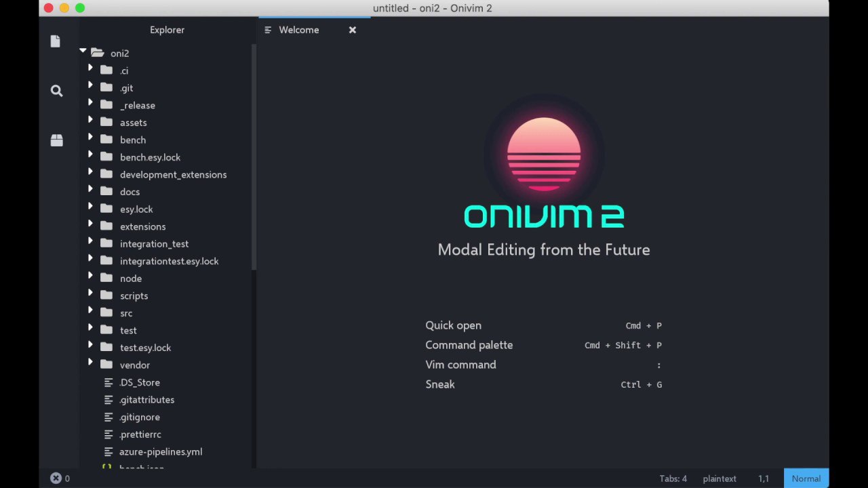Click the error count icon in status bar
This screenshot has width=868, height=488.
56,479
